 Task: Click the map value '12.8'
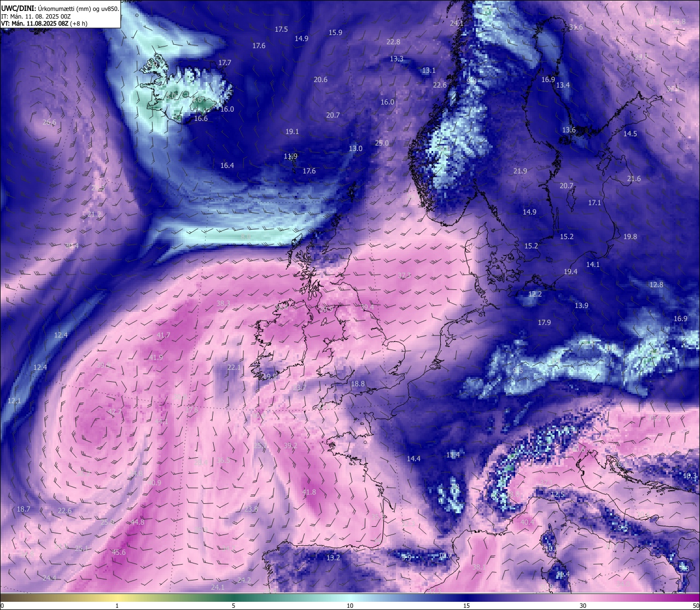click(x=656, y=285)
